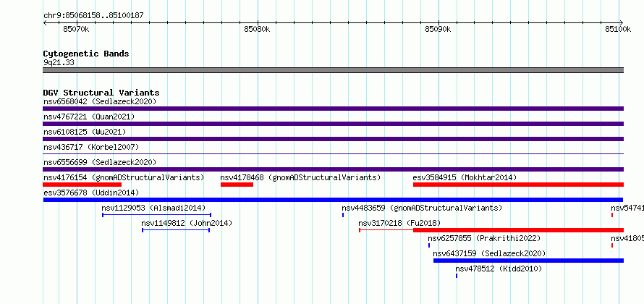Image resolution: width=644 pixels, height=304 pixels.
Task: Click the purple bar under nsv4767221
Action: (333, 124)
